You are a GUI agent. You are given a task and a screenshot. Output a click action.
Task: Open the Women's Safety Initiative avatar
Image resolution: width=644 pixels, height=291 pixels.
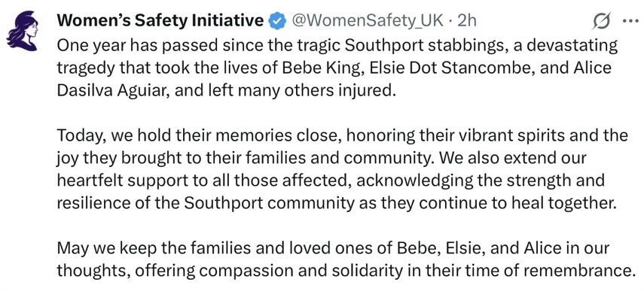tap(22, 31)
